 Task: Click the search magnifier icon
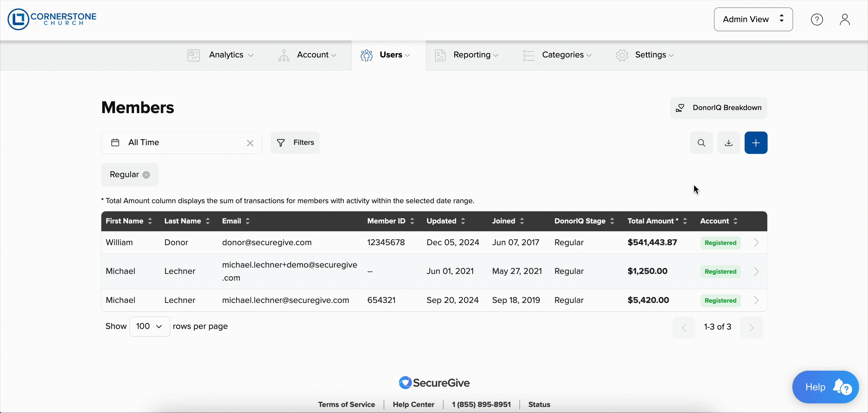tap(701, 143)
